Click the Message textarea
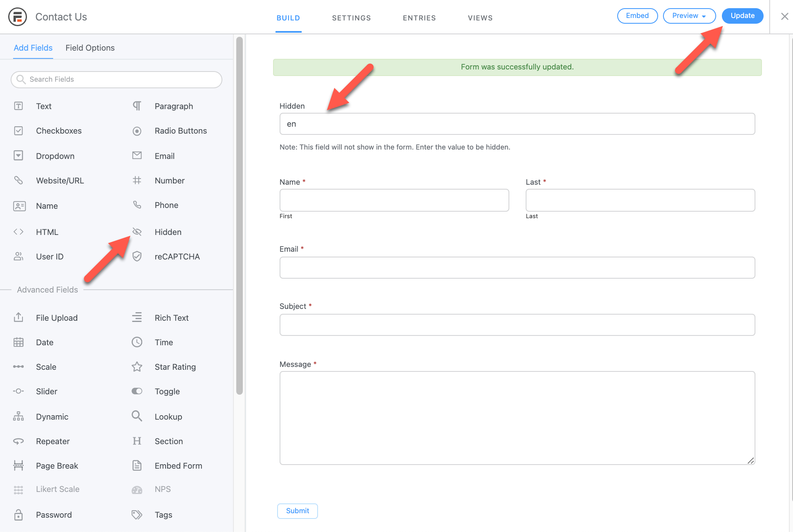This screenshot has width=793, height=532. click(517, 418)
